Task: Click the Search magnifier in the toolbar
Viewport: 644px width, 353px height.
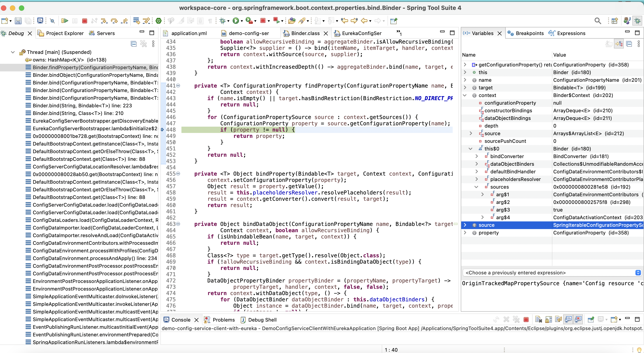Action: coord(598,21)
